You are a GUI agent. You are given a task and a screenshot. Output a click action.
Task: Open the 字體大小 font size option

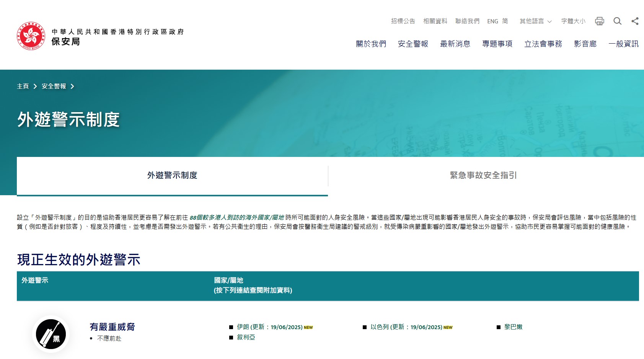point(573,21)
